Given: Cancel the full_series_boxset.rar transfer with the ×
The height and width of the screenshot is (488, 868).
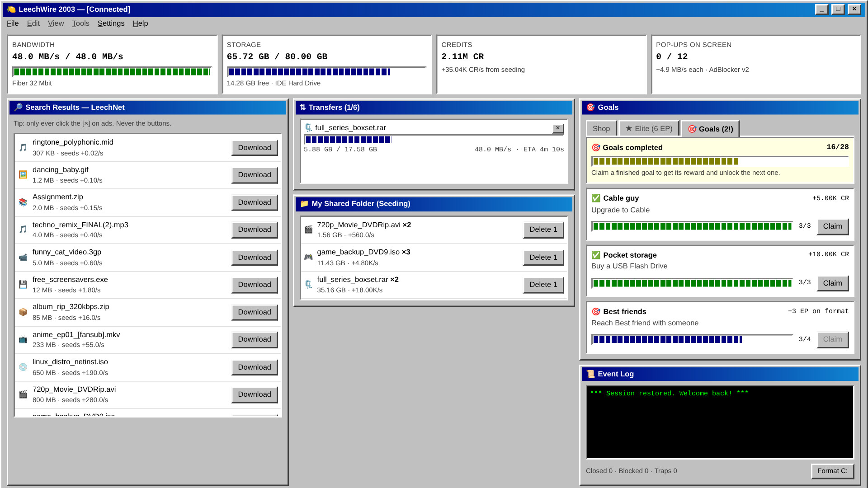Looking at the screenshot, I should [558, 128].
